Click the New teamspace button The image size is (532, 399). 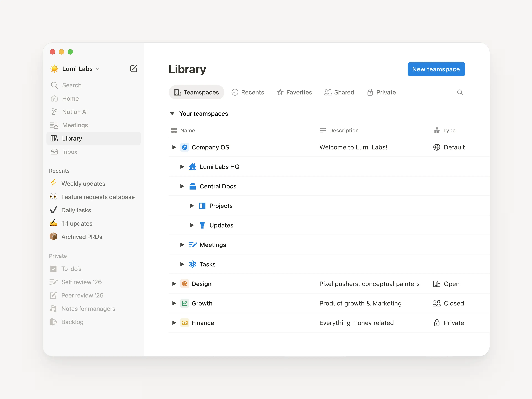(x=436, y=69)
